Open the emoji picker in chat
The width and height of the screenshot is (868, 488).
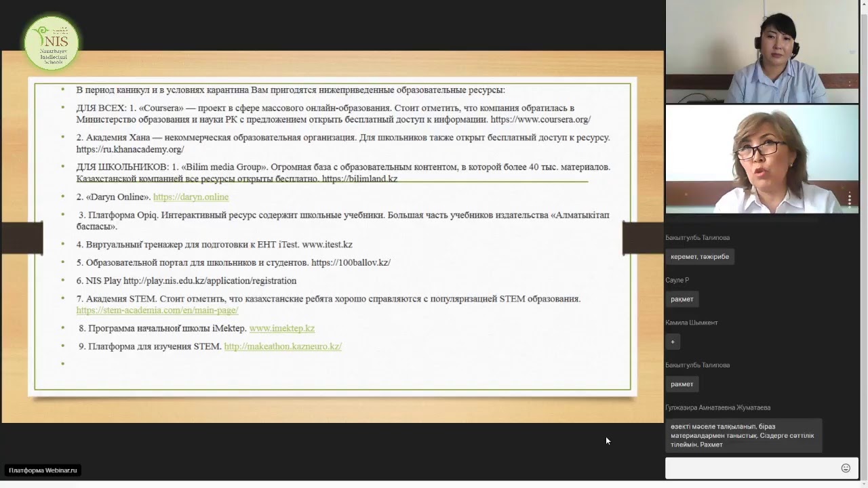846,468
